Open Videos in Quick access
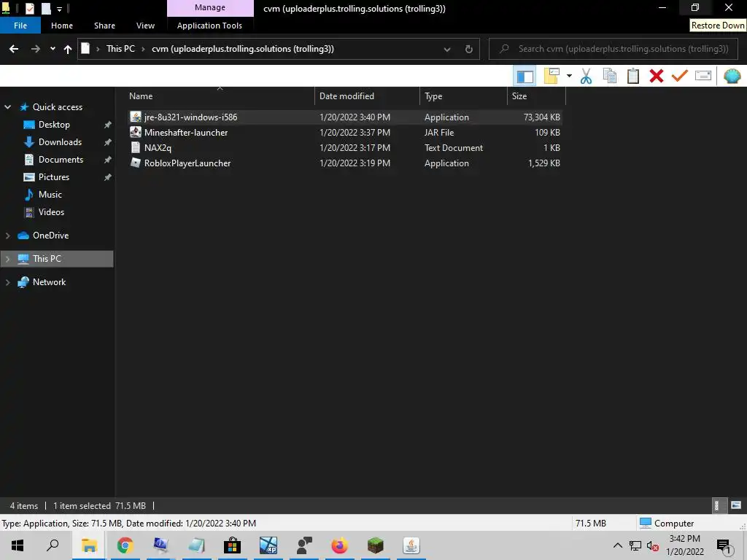This screenshot has width=747, height=560. point(51,212)
